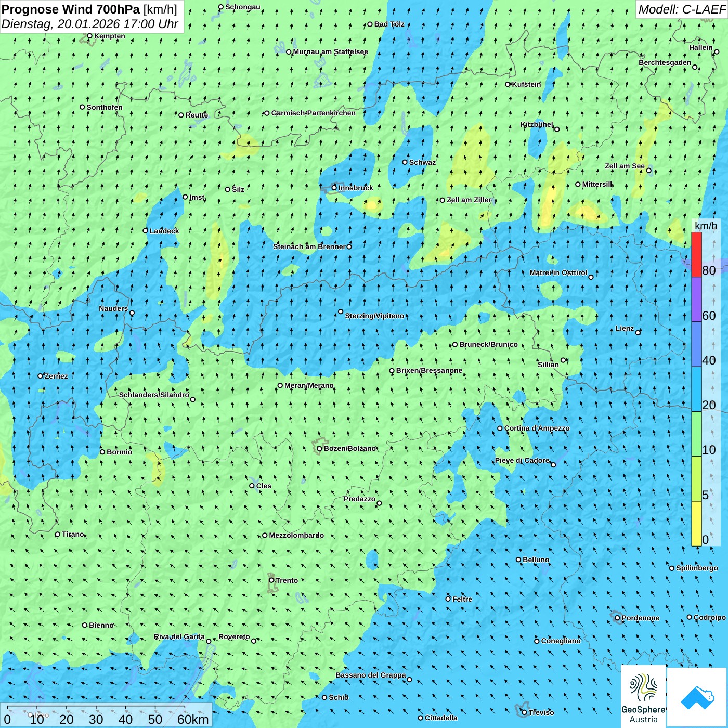Click the 'Schongau' label
728x728 pixels.
(x=243, y=7)
